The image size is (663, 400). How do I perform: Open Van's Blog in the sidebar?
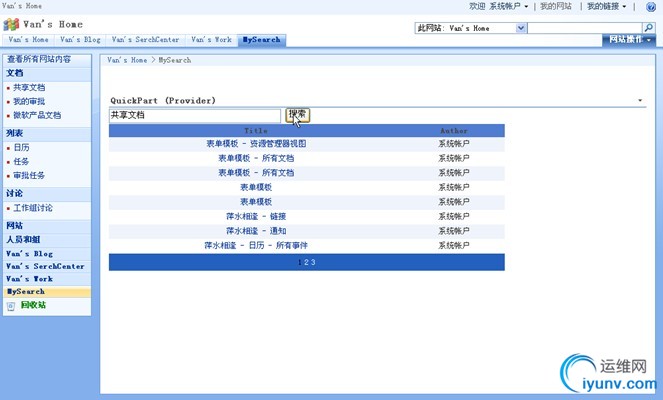click(30, 254)
